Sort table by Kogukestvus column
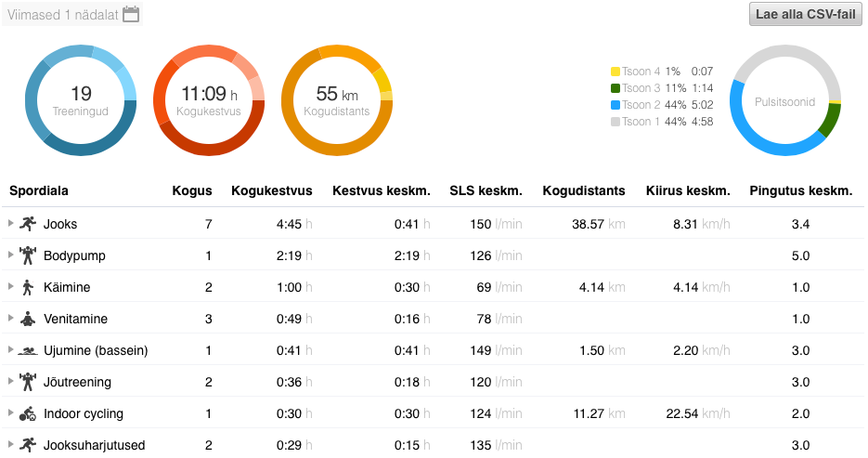 (x=271, y=191)
